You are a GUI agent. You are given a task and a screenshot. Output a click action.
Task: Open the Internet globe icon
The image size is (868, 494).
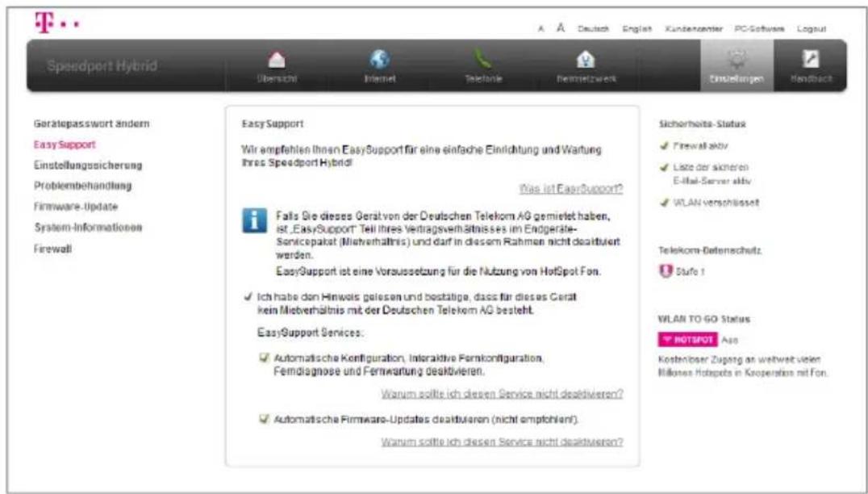[x=380, y=59]
